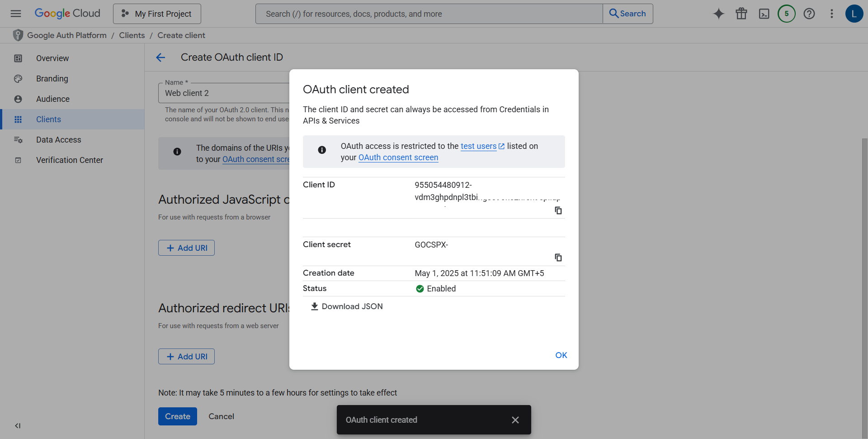Copy the Client ID to clipboard
Screen dimensions: 868x439
tap(558, 210)
